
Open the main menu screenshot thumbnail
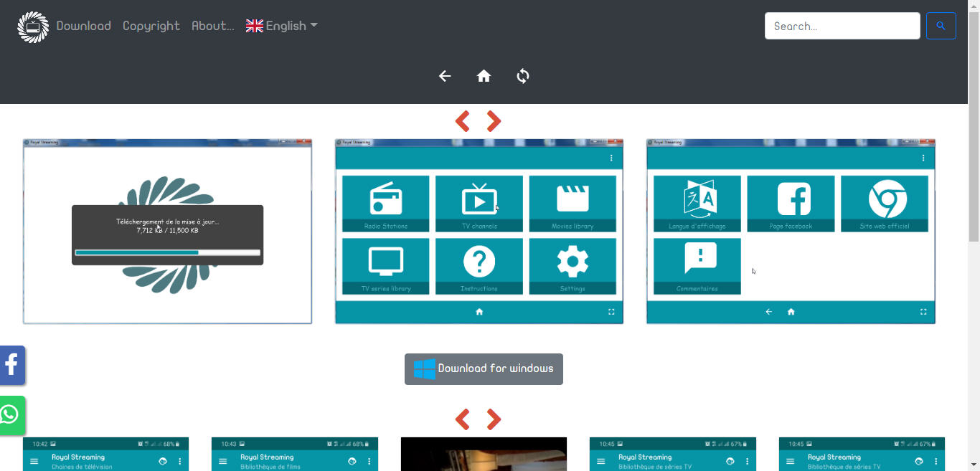pyautogui.click(x=479, y=232)
